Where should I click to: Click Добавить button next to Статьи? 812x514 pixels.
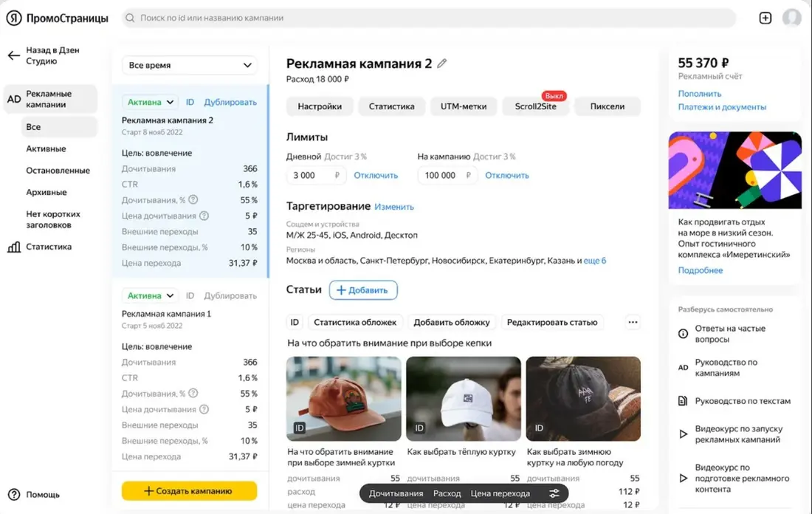pos(363,290)
